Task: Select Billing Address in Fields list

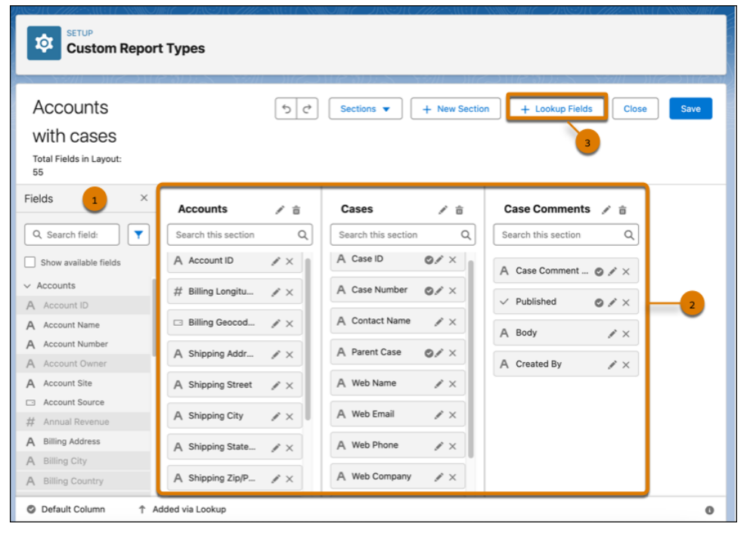Action: pos(71,442)
